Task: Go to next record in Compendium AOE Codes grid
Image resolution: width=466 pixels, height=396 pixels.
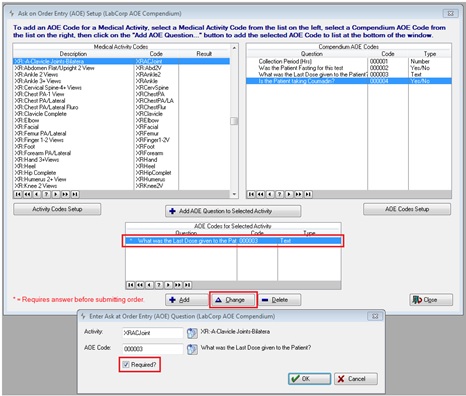Action: [289, 194]
